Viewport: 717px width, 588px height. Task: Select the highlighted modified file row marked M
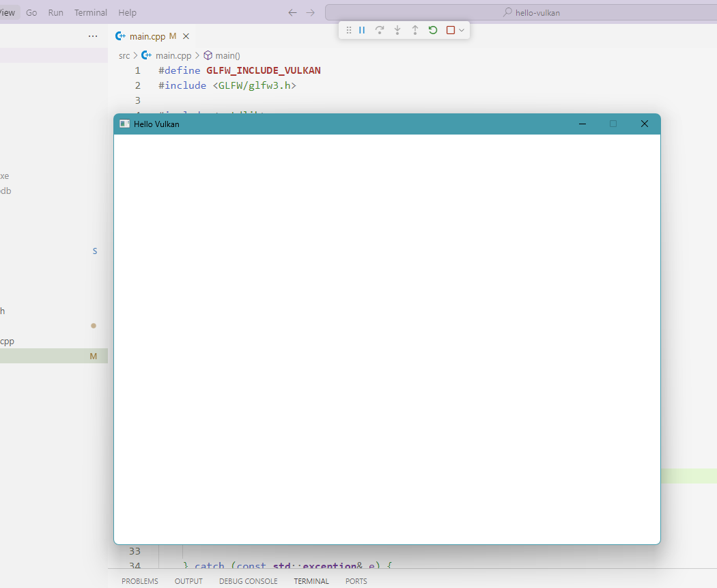pyautogui.click(x=54, y=356)
